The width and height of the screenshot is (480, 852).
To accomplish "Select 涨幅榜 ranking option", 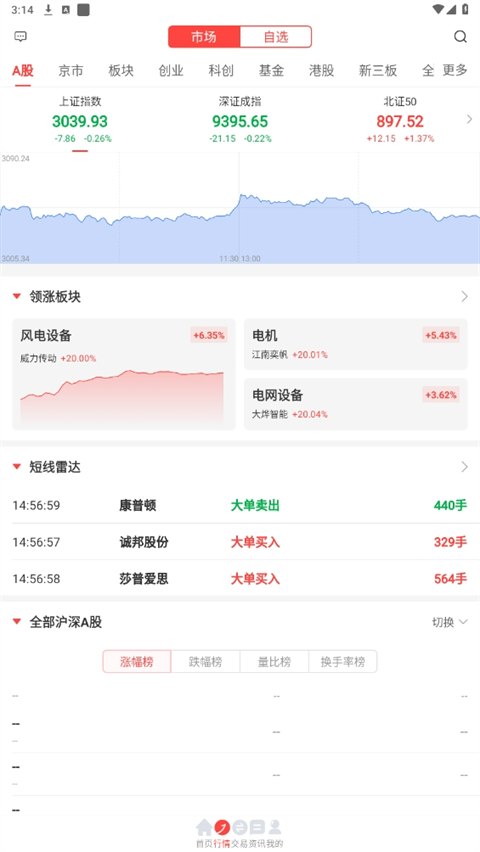I will (x=137, y=661).
